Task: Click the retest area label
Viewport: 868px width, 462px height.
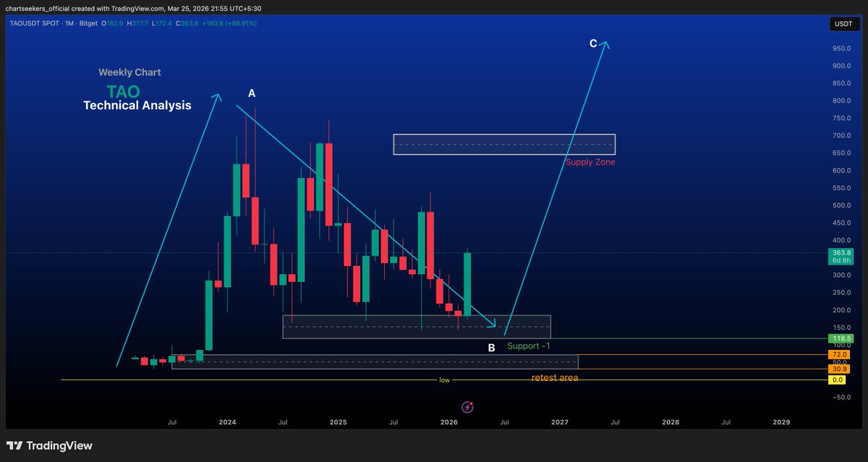Action: click(x=556, y=377)
